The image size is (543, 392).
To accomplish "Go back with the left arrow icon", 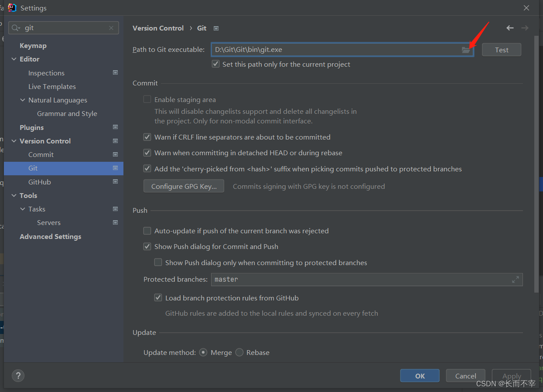I will pyautogui.click(x=510, y=28).
